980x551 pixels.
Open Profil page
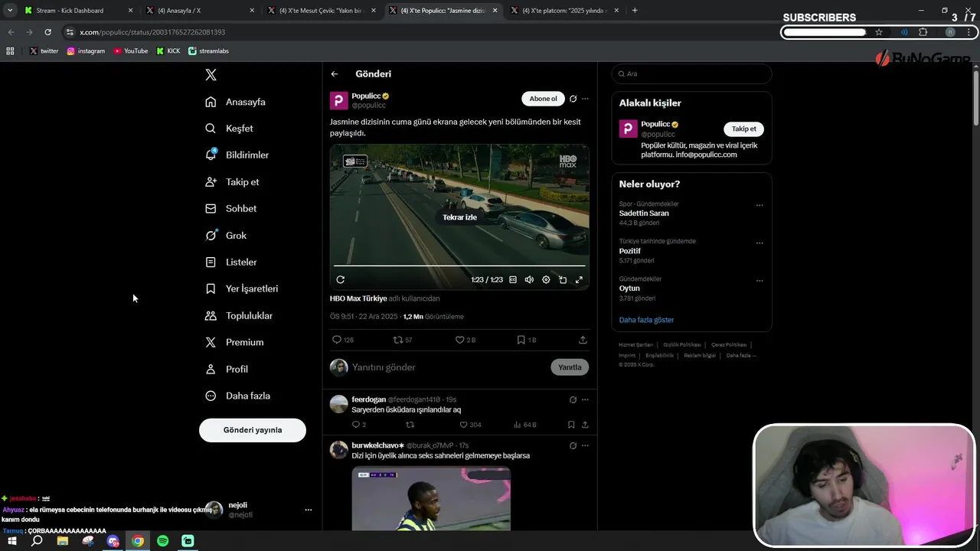coord(227,369)
